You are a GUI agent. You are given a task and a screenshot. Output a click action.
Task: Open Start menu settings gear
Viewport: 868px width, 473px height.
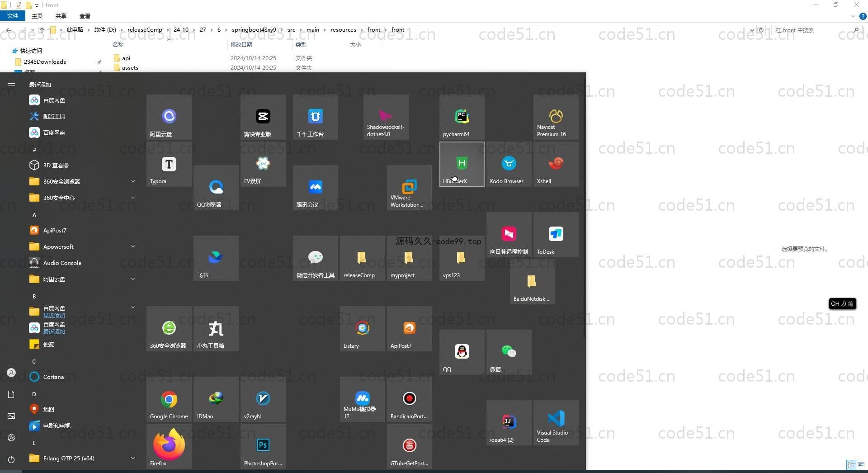11,438
